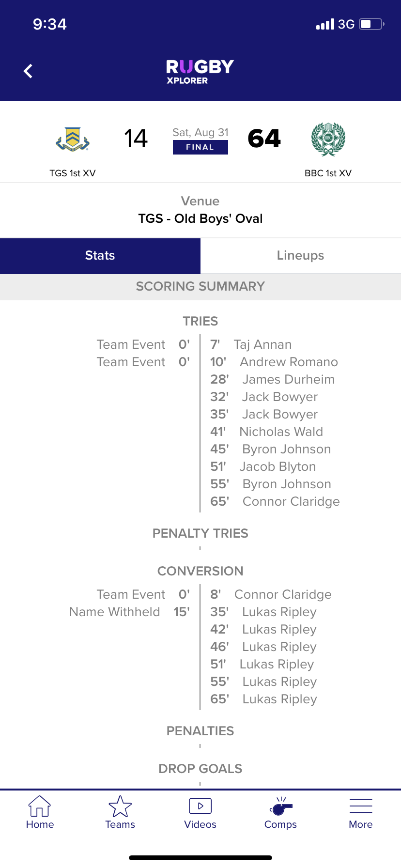The height and width of the screenshot is (868, 401).
Task: Tap the Scoring Summary section header
Action: pyautogui.click(x=200, y=286)
